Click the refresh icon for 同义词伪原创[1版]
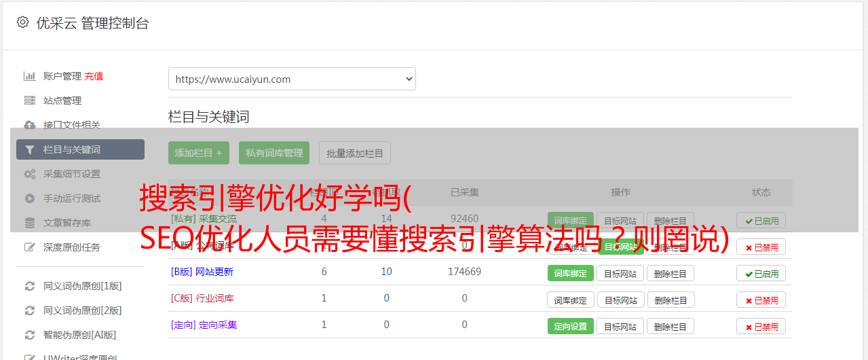Screen dimensions: 868x360 click(30, 286)
